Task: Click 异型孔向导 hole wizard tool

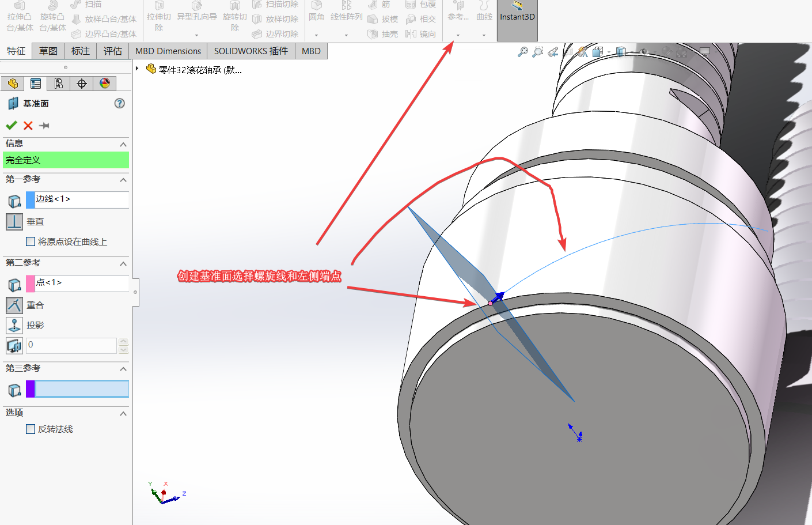Action: (197, 12)
